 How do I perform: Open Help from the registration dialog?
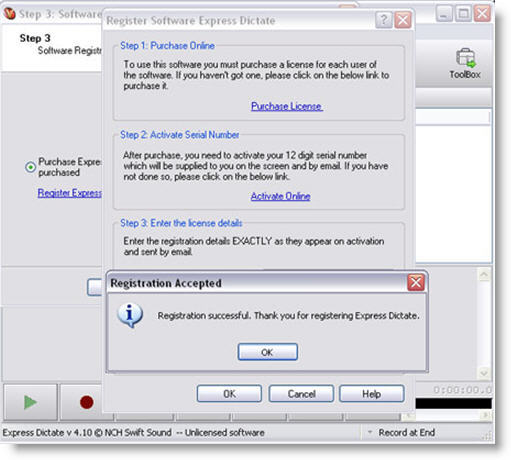pyautogui.click(x=372, y=394)
